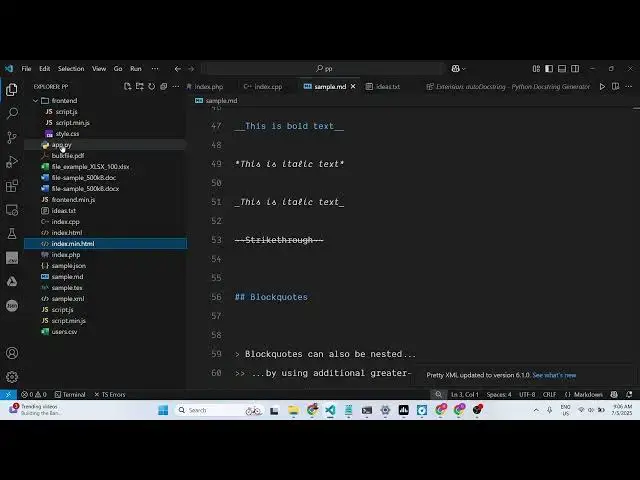Toggle the bottom panel
Image resolution: width=640 pixels, height=480 pixels.
[x=562, y=69]
